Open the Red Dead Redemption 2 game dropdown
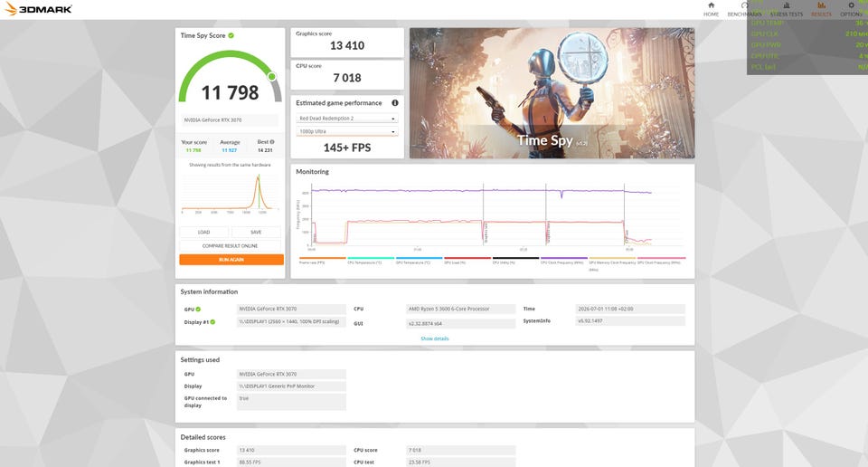 click(x=346, y=119)
